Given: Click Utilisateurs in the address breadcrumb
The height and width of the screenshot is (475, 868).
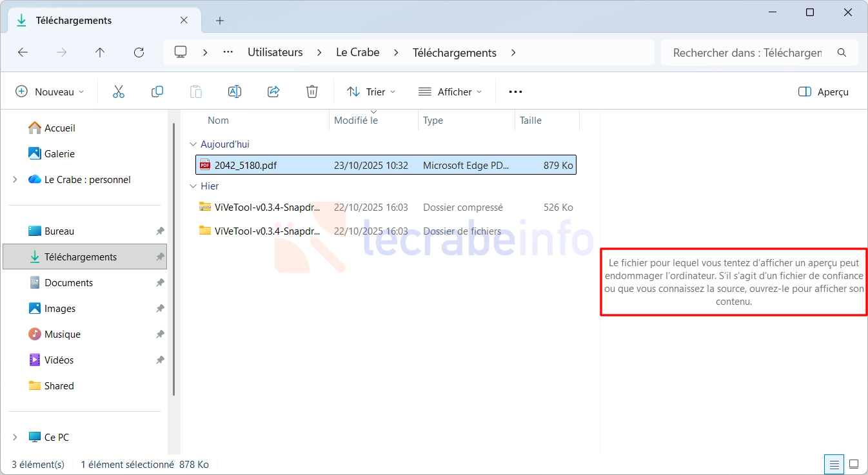Looking at the screenshot, I should point(275,53).
